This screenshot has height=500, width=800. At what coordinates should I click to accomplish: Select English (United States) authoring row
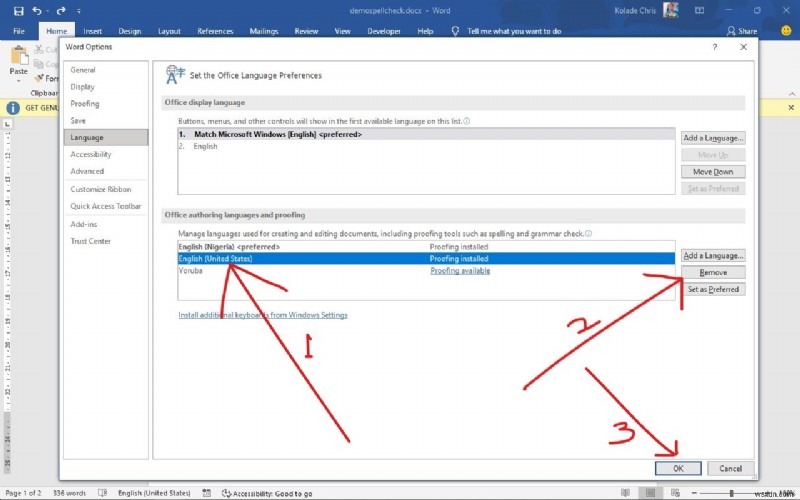click(426, 259)
